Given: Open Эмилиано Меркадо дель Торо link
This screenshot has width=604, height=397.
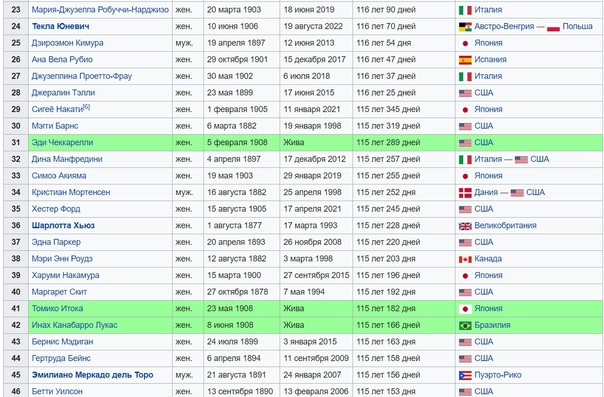Looking at the screenshot, I should 92,375.
